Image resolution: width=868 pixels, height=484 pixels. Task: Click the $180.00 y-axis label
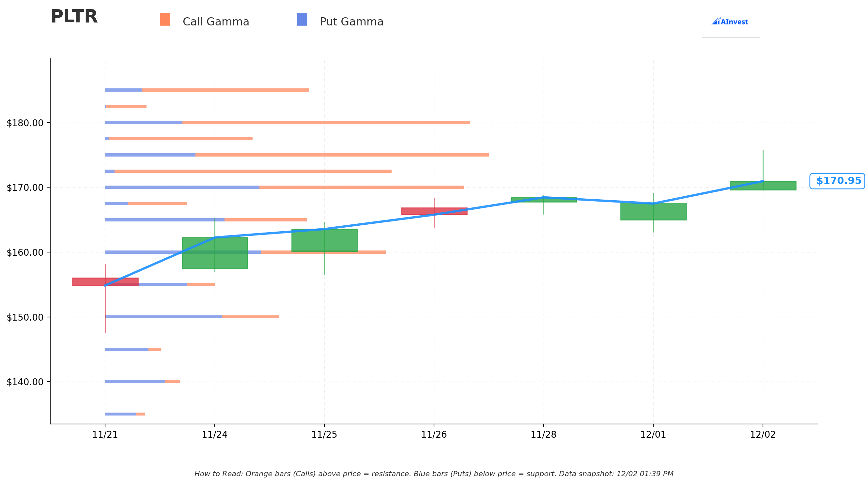tap(25, 123)
